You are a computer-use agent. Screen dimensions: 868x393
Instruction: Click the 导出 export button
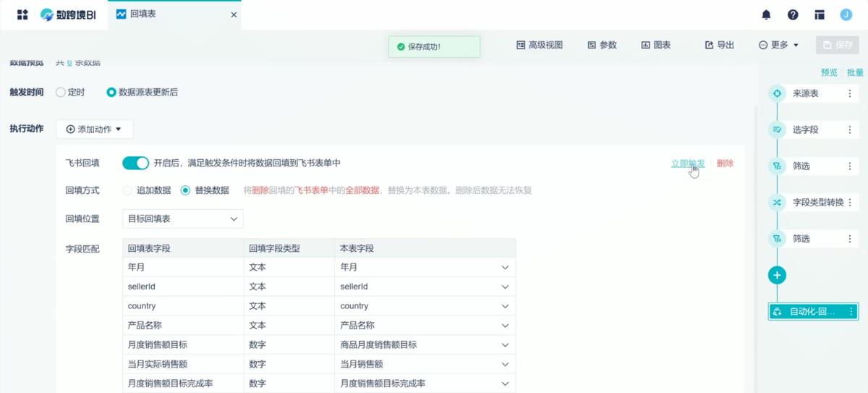720,45
